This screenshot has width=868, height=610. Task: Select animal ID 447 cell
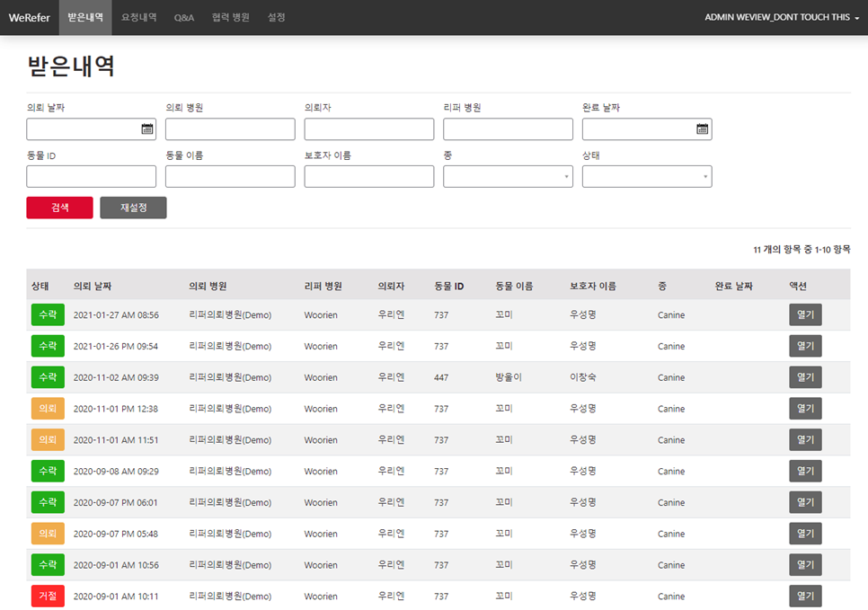tap(441, 377)
